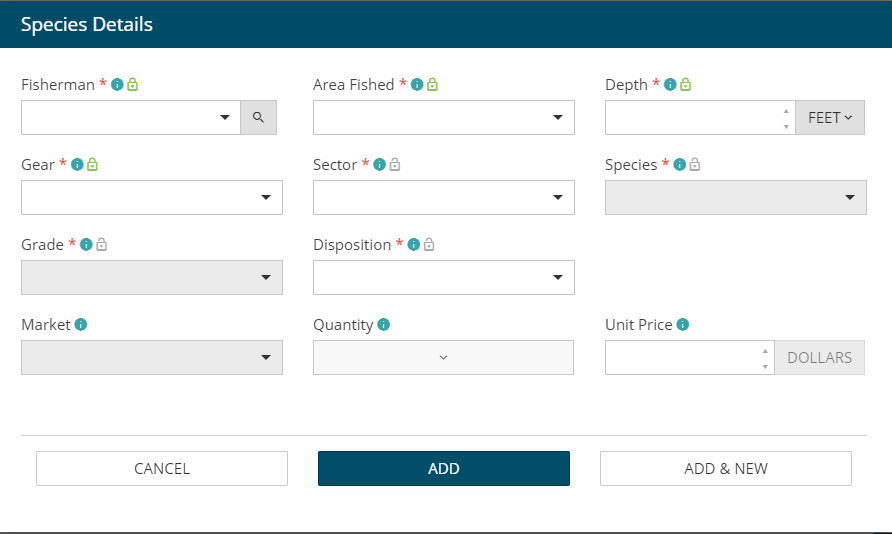The height and width of the screenshot is (534, 892).
Task: Toggle the green lock next to Fisherman
Action: click(x=132, y=85)
